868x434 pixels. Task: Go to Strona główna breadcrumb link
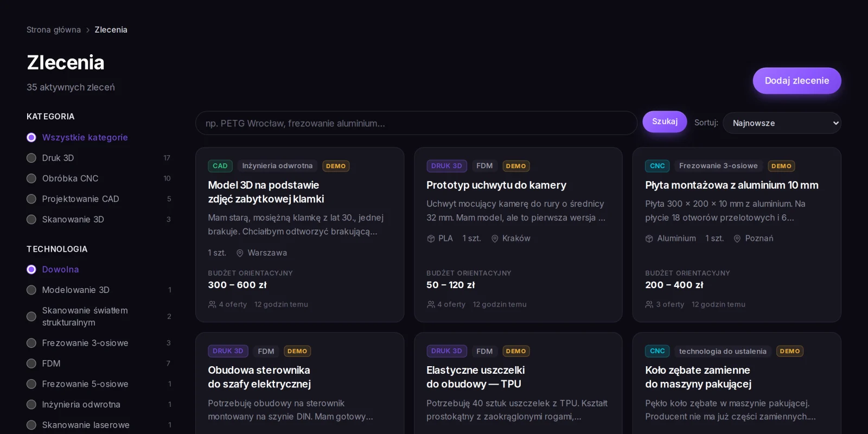coord(54,30)
